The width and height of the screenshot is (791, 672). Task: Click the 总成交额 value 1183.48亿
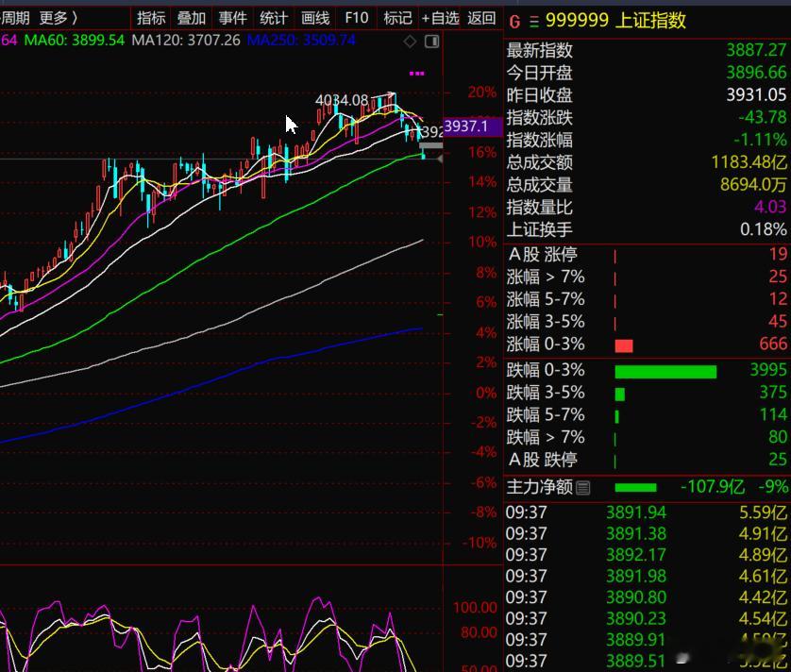click(x=749, y=162)
